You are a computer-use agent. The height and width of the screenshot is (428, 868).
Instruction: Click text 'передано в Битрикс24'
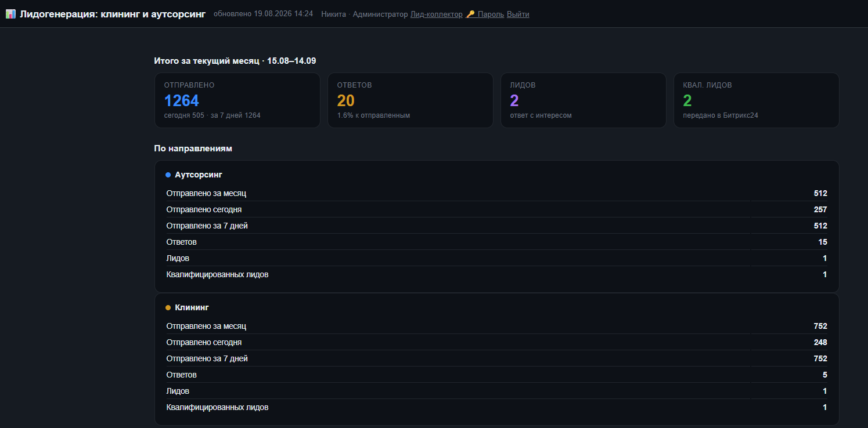721,115
